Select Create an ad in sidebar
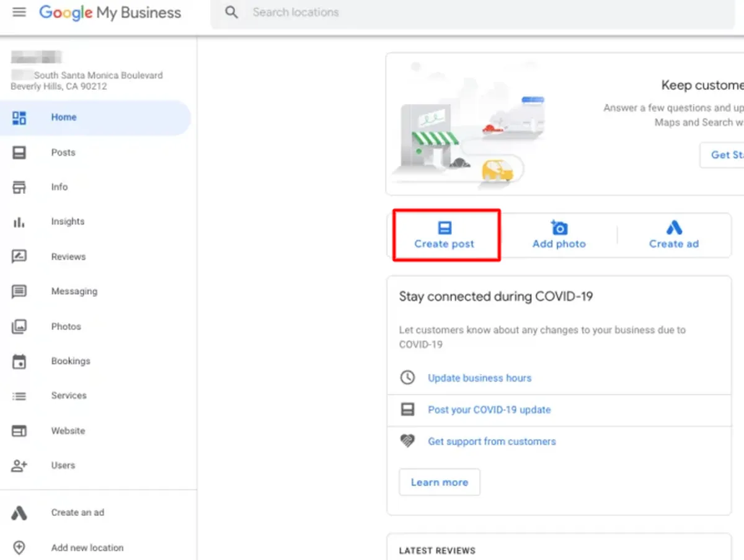Screen dimensions: 744x560 tap(77, 513)
